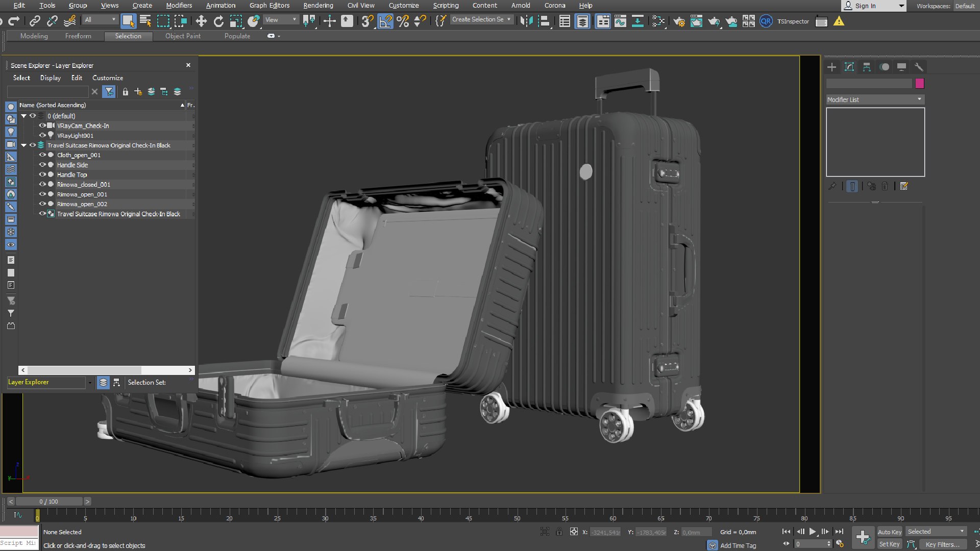Image resolution: width=980 pixels, height=551 pixels.
Task: Hide the Handle Side object
Action: point(42,165)
